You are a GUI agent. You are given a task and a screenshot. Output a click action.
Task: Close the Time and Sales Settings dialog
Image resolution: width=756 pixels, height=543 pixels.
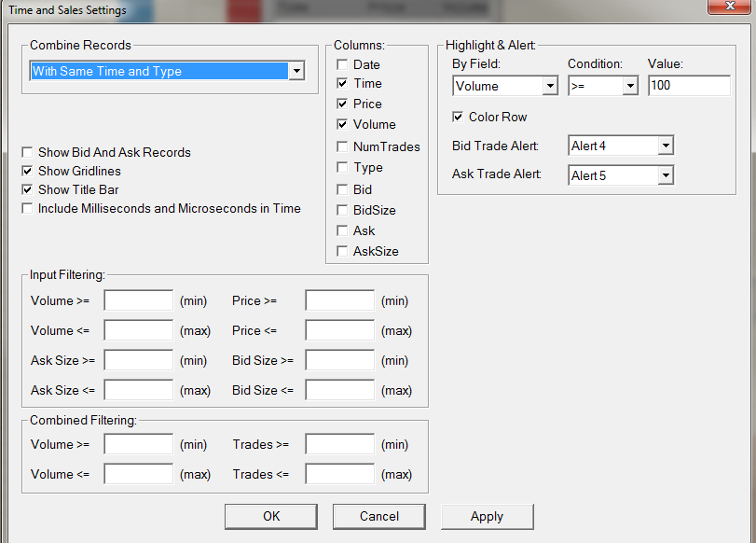click(730, 7)
